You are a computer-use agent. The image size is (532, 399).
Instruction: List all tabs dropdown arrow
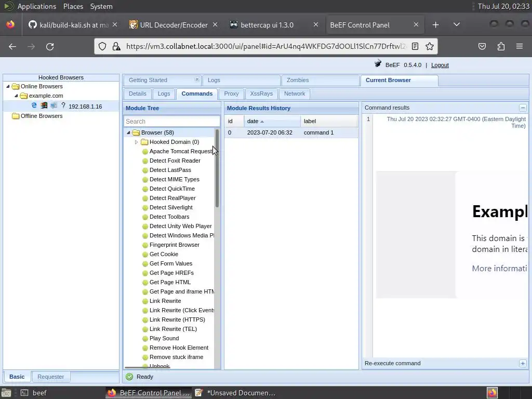coord(457,24)
